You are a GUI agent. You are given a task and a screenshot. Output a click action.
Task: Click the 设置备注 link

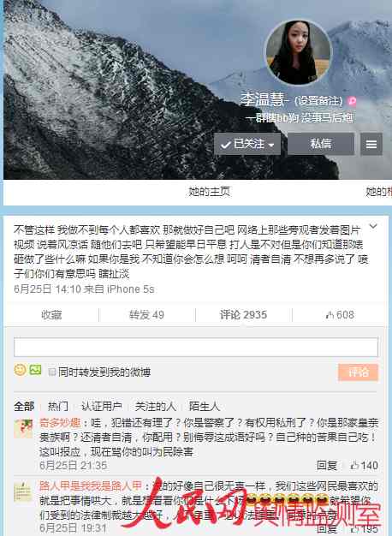click(318, 101)
